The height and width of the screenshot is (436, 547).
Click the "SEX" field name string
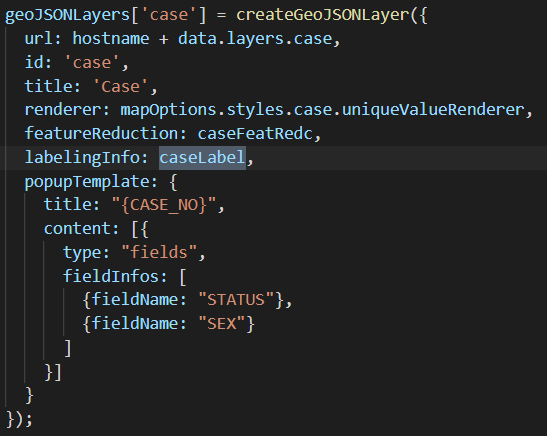point(222,324)
